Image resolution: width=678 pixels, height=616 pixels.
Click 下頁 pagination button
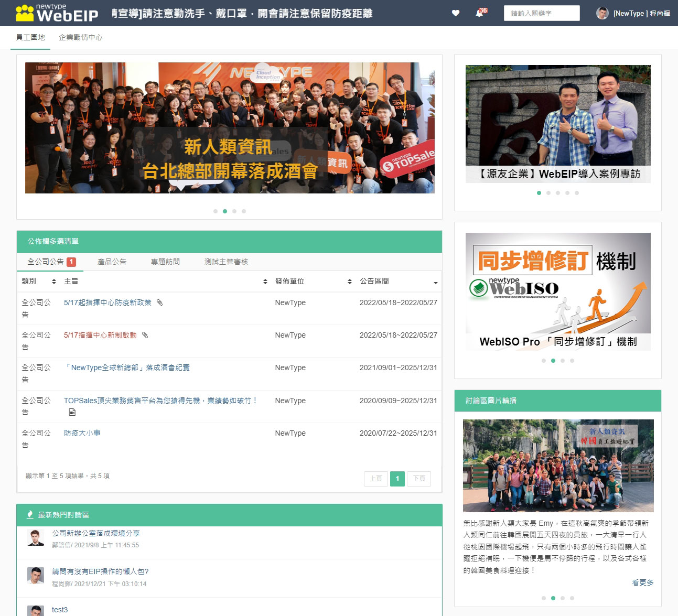[419, 479]
